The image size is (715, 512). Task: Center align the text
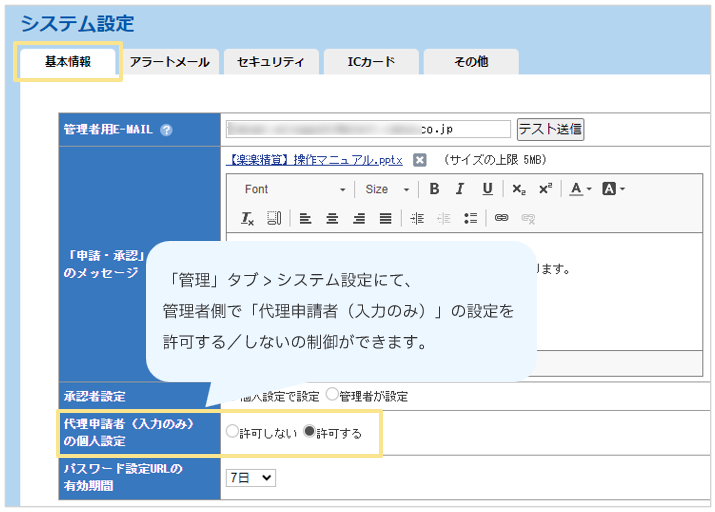coord(332,217)
